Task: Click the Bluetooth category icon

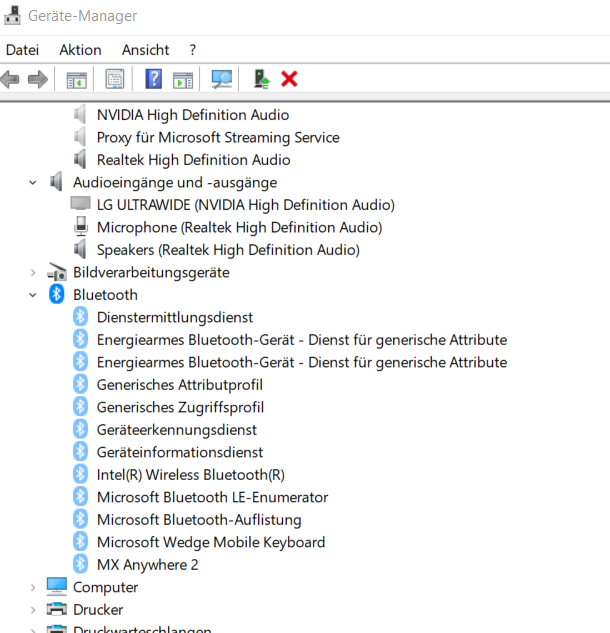Action: pos(56,294)
